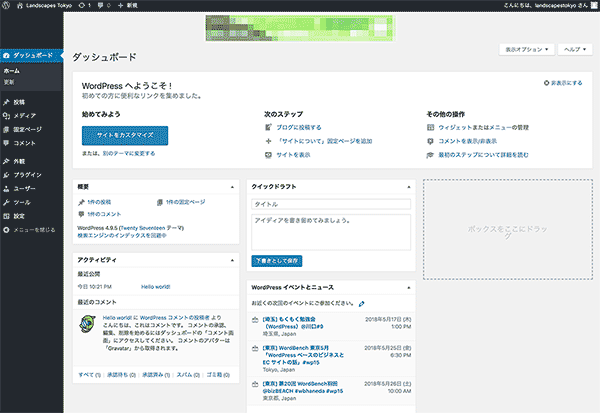The height and width of the screenshot is (413, 600).
Task: Open the ヘルプ dropdown
Action: (575, 49)
